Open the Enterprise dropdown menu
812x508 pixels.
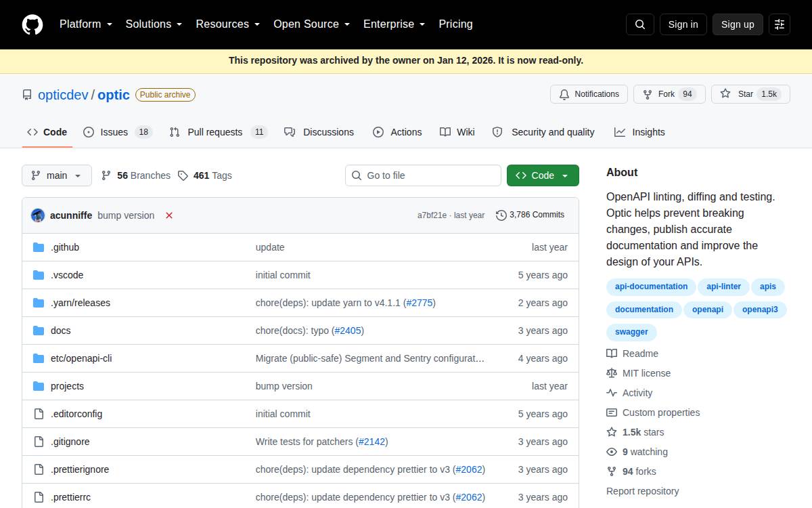pos(394,24)
